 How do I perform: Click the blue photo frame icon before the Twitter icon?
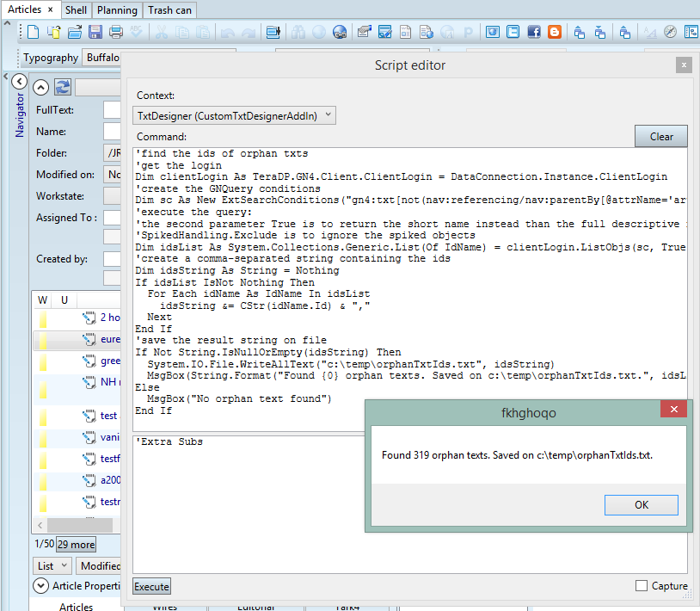point(493,32)
